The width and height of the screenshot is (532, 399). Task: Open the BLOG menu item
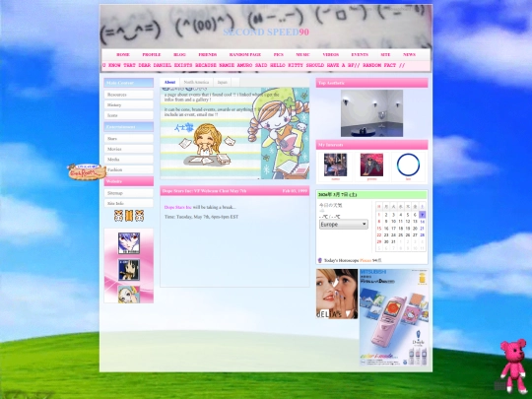click(x=179, y=54)
